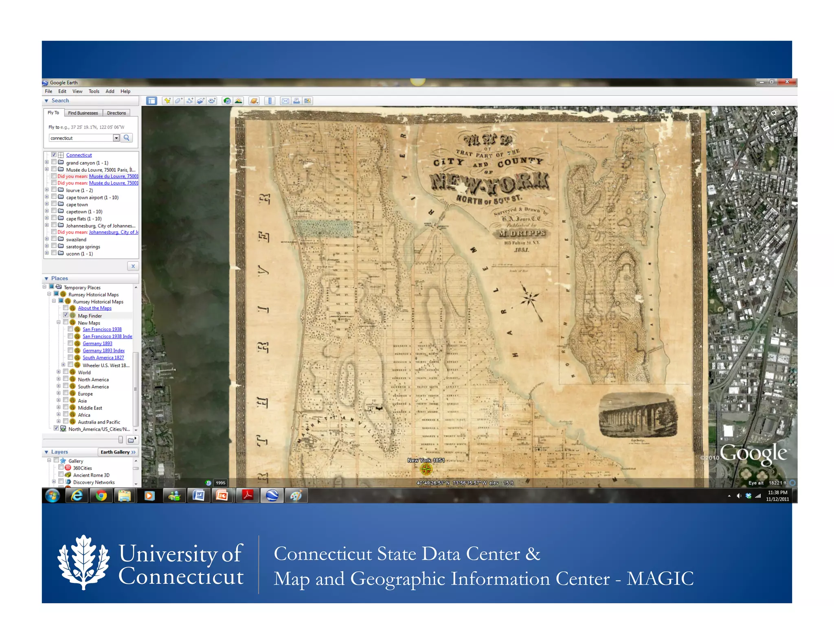The image size is (834, 644).
Task: Click the search magnifying glass button
Action: [127, 138]
